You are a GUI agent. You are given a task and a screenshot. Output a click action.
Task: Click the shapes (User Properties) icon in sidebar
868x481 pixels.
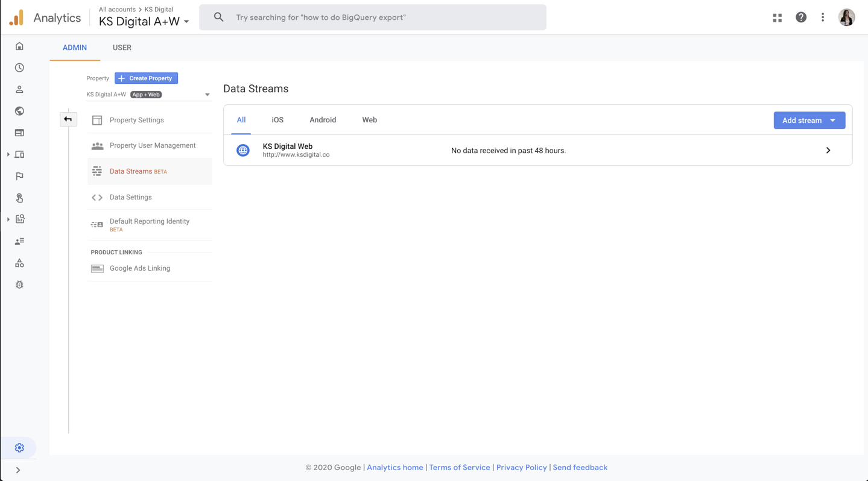[x=19, y=263]
